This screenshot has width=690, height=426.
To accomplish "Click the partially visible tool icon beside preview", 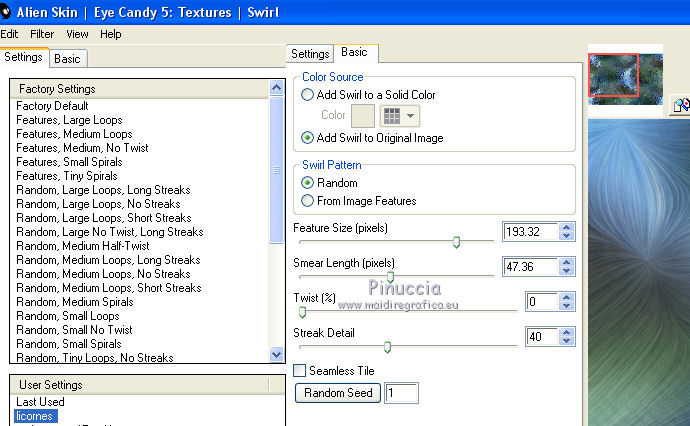I will 681,105.
